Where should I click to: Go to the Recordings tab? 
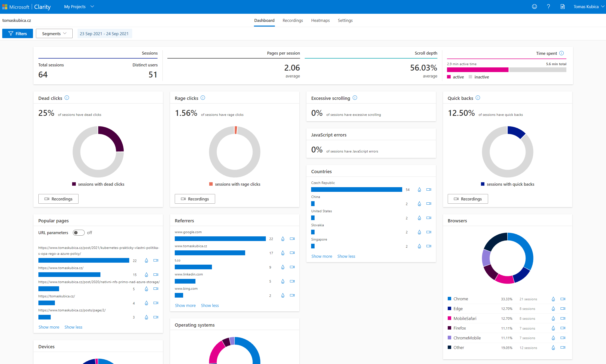[x=293, y=20]
